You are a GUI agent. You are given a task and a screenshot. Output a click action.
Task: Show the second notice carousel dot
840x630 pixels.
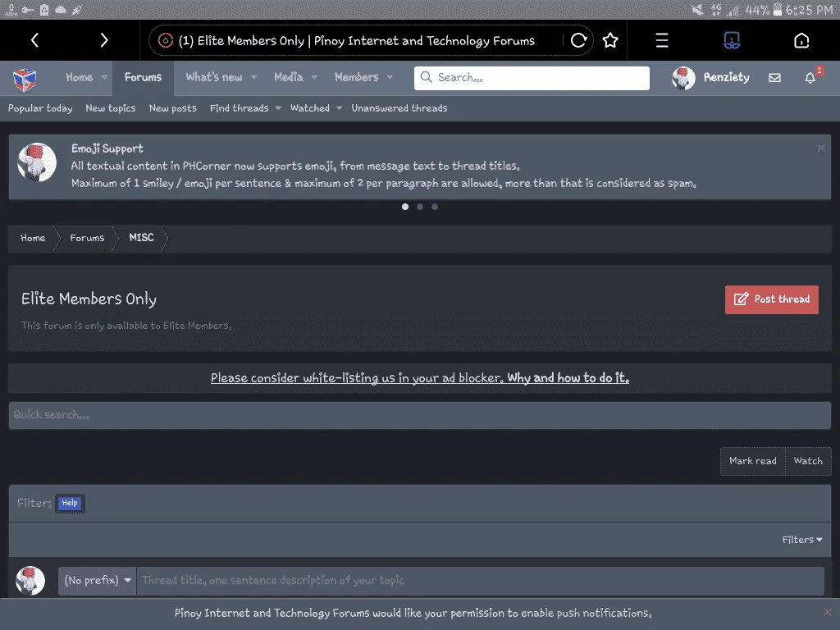[420, 207]
